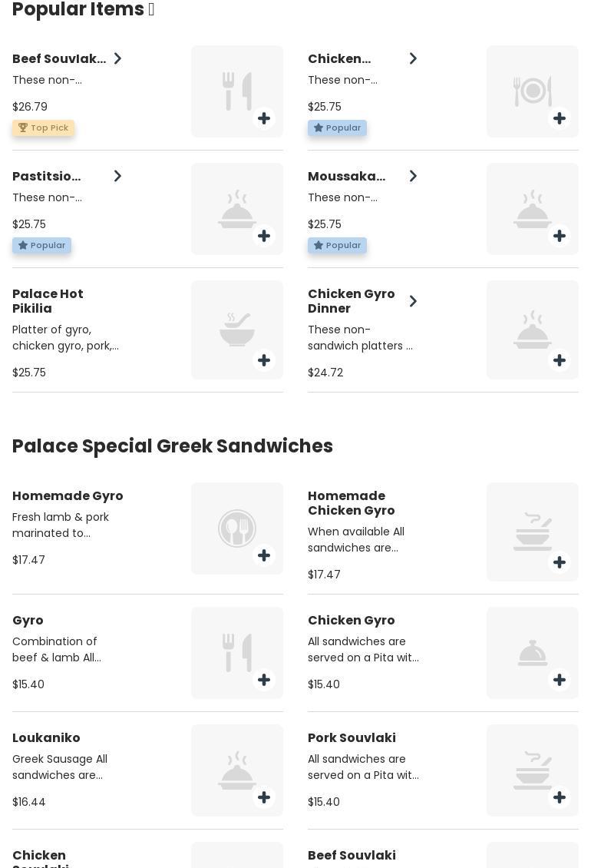The width and height of the screenshot is (591, 868).
Task: Open the Palace Hot Pikilia item title
Action: pos(48,301)
